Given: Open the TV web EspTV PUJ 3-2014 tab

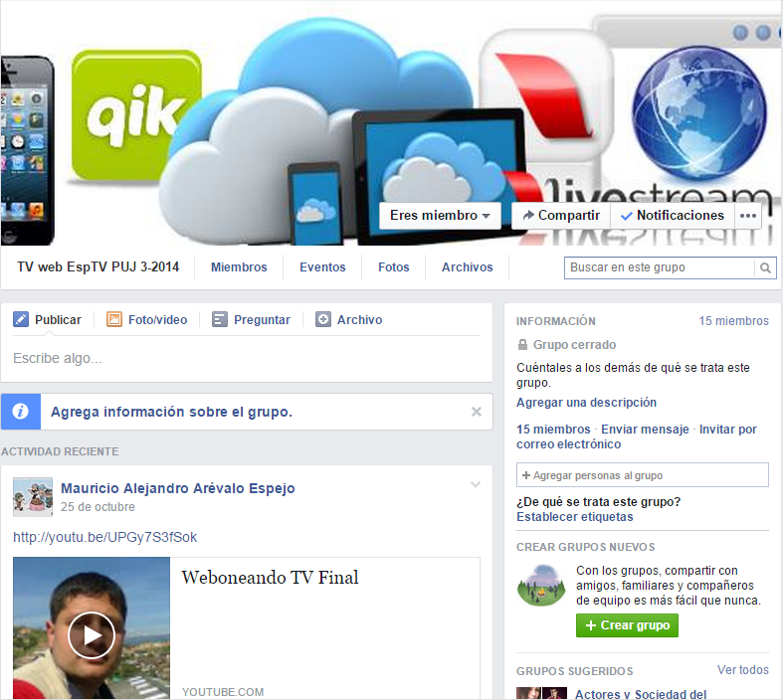Looking at the screenshot, I should pyautogui.click(x=98, y=266).
